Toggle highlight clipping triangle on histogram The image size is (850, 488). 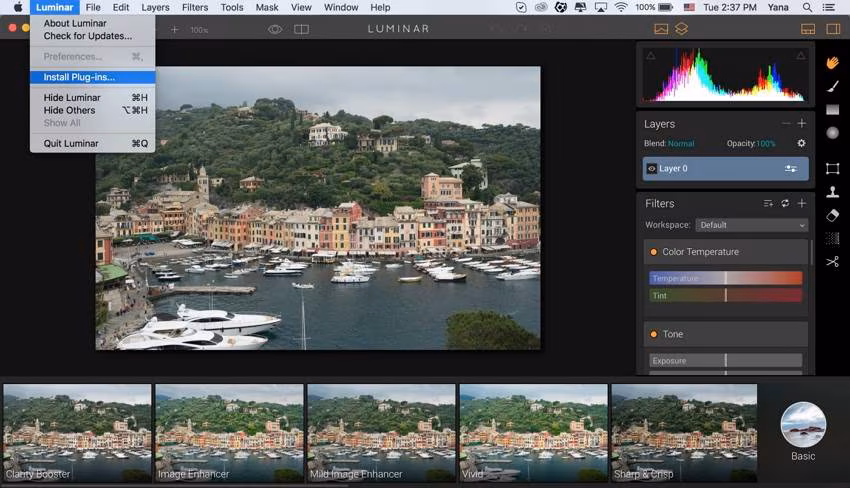tap(801, 56)
